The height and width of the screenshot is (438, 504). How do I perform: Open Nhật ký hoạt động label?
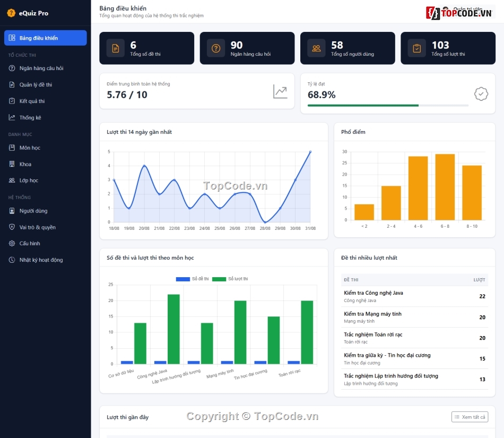pyautogui.click(x=41, y=260)
